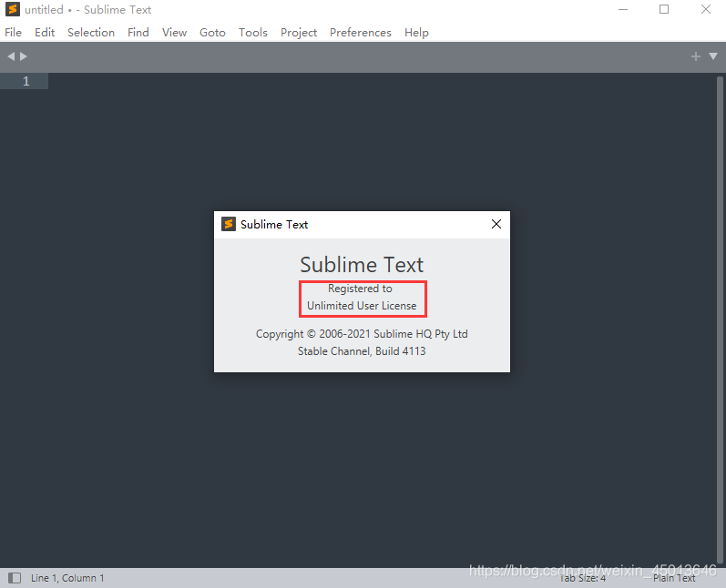Close the main Sublime Text window
This screenshot has height=588, width=726.
706,9
